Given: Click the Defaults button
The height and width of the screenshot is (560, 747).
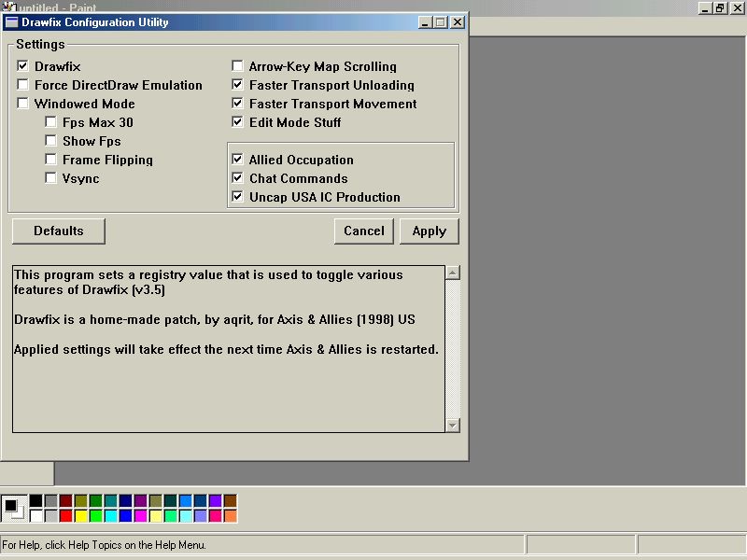Looking at the screenshot, I should (x=59, y=231).
